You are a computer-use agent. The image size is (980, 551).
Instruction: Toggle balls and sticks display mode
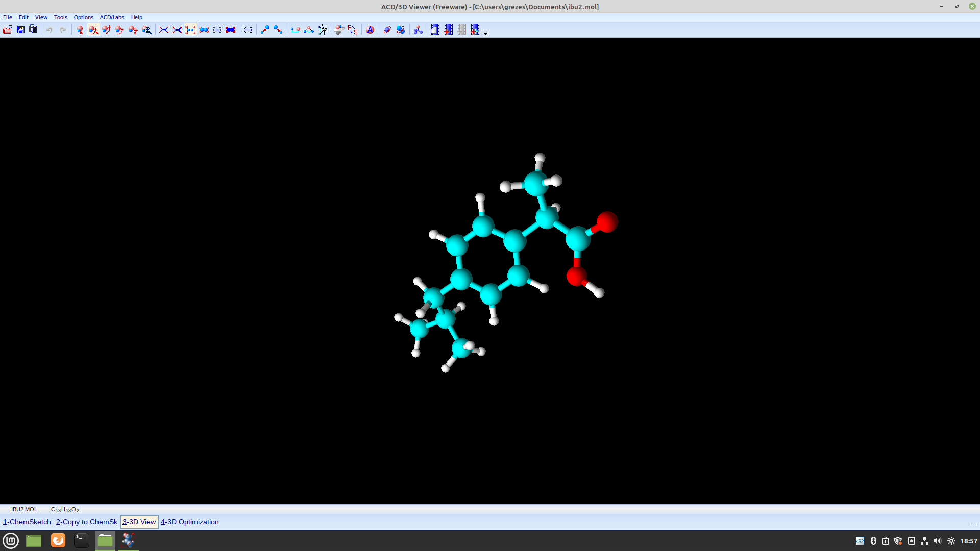pyautogui.click(x=190, y=30)
